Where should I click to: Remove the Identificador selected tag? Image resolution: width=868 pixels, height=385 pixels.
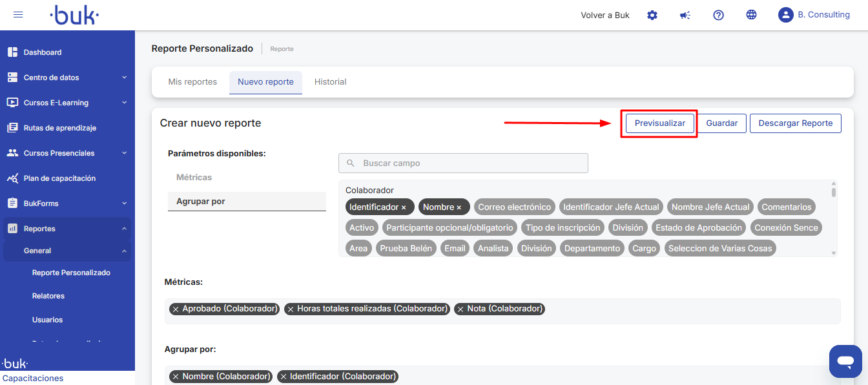[x=404, y=207]
